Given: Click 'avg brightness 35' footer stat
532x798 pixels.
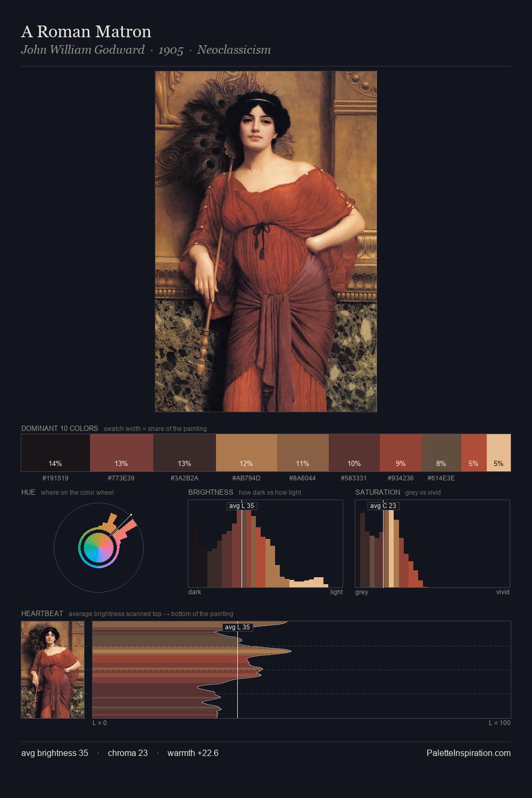Looking at the screenshot, I should click(55, 753).
